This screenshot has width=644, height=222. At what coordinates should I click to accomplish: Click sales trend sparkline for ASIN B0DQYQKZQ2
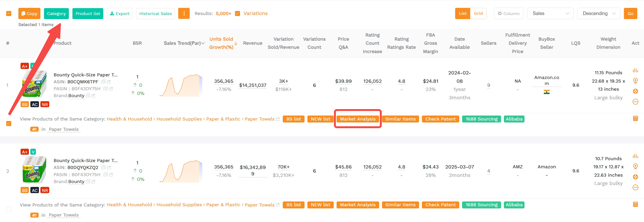tap(181, 171)
